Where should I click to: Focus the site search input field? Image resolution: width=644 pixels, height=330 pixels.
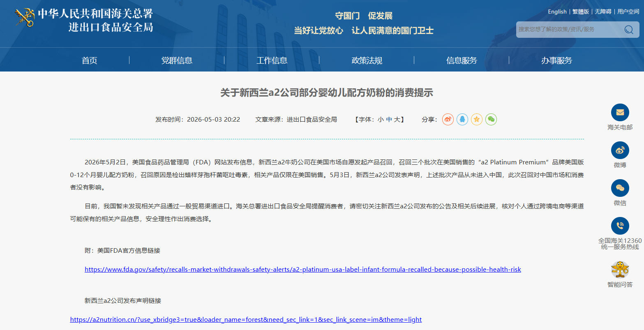tap(569, 30)
